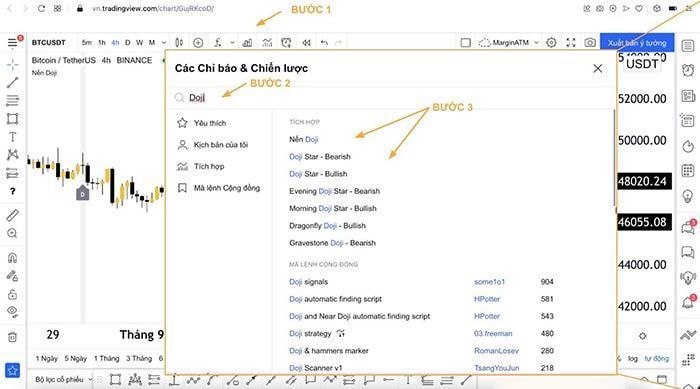Click the dialog results scrollbar
Image resolution: width=700 pixels, height=389 pixels.
(615, 159)
